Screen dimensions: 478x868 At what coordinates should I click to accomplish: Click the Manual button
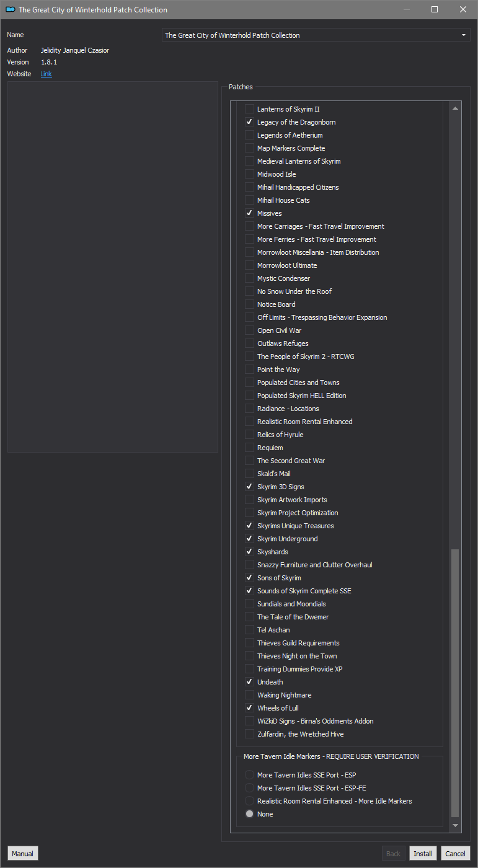(x=22, y=854)
